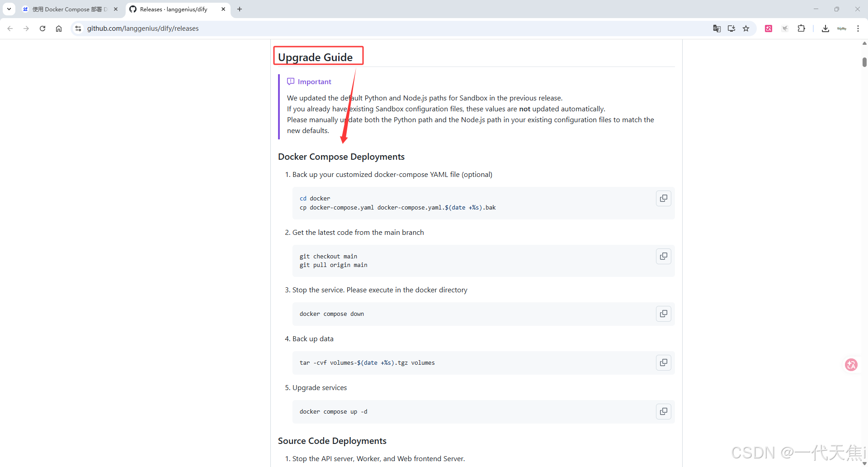868x467 pixels.
Task: Click the greyed-out extension icon beside the pink one
Action: (x=785, y=29)
